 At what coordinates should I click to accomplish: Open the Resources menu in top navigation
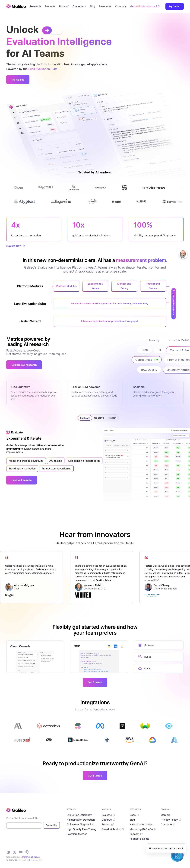pyautogui.click(x=105, y=6)
